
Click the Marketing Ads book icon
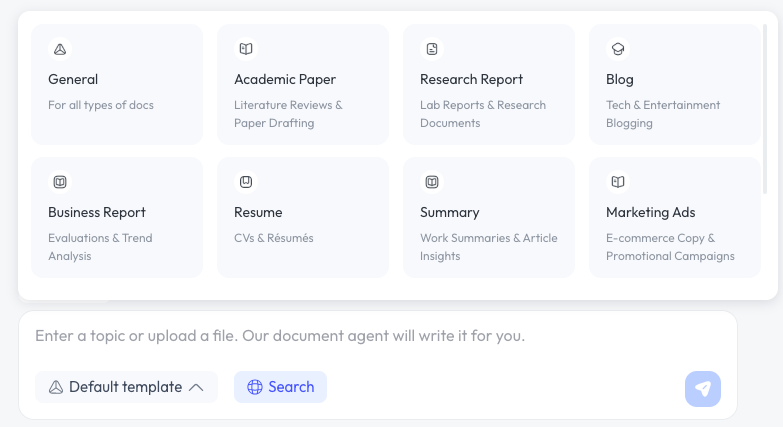(x=618, y=182)
